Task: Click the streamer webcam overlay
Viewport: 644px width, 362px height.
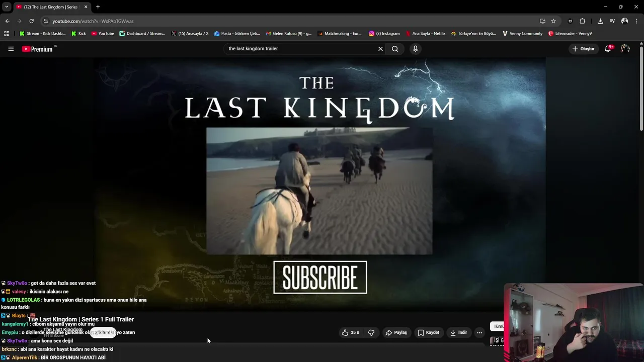Action: (574, 322)
